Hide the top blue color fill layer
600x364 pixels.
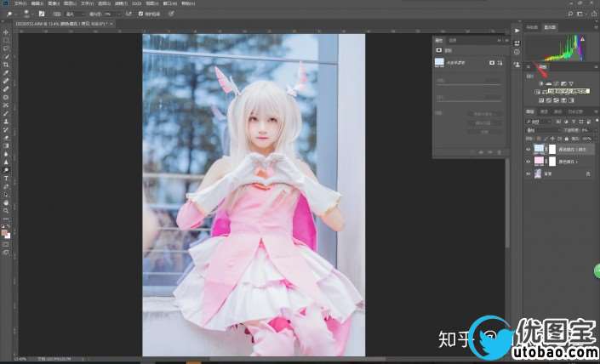[x=528, y=149]
